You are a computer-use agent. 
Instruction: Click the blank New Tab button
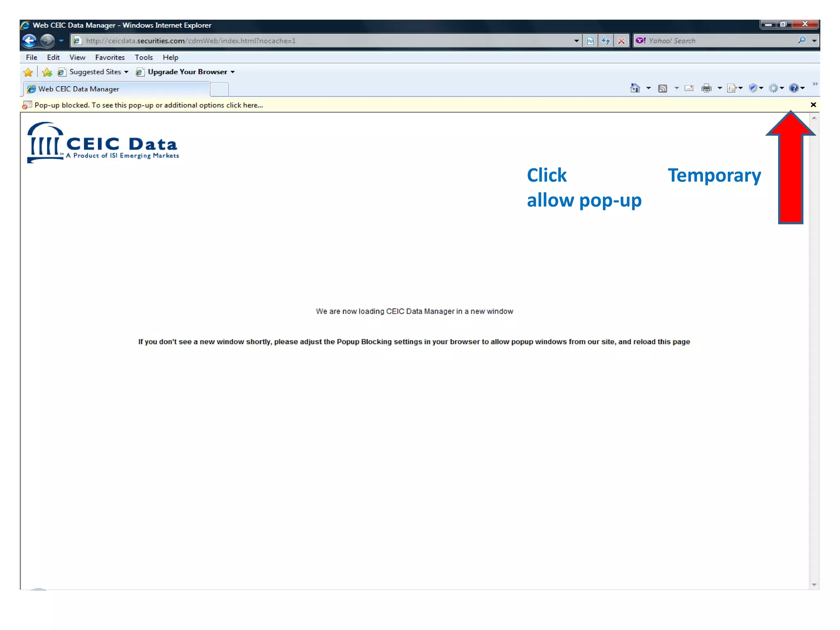(219, 89)
